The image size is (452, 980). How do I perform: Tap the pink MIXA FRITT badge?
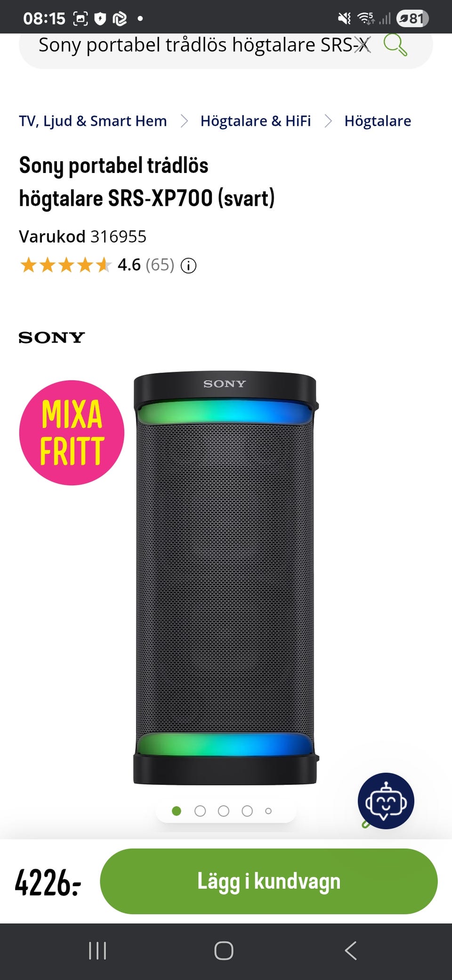pyautogui.click(x=72, y=433)
